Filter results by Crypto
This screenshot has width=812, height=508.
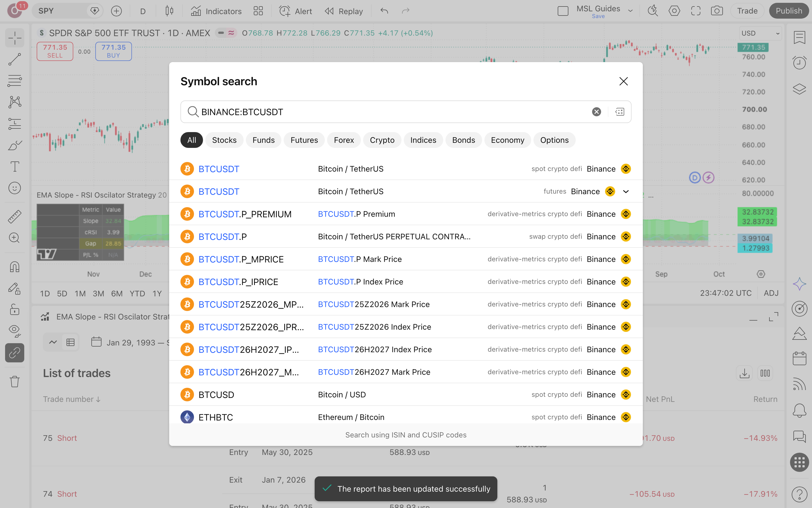[382, 140]
